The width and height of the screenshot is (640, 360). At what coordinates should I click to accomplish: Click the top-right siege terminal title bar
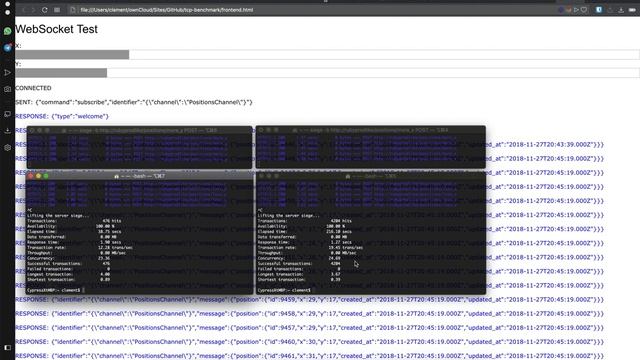(371, 130)
